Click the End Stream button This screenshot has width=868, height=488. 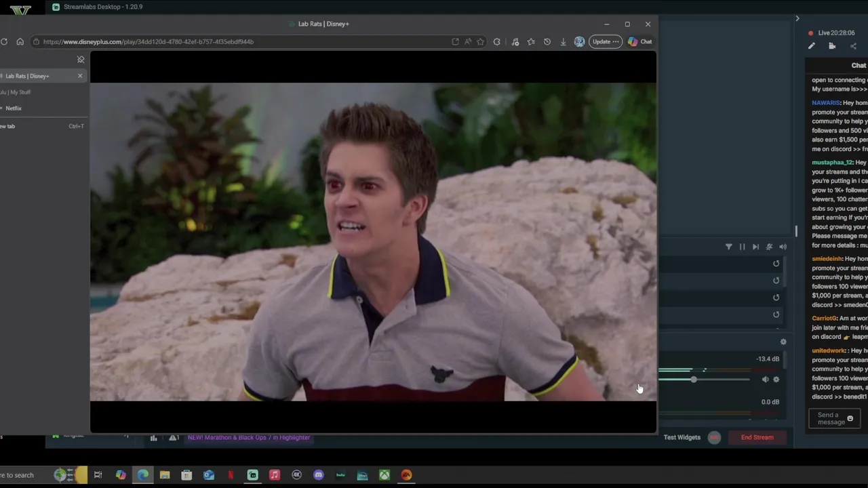(757, 438)
